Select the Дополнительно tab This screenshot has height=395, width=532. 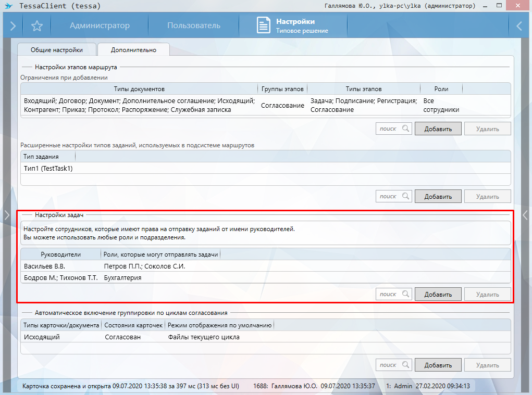pyautogui.click(x=133, y=50)
